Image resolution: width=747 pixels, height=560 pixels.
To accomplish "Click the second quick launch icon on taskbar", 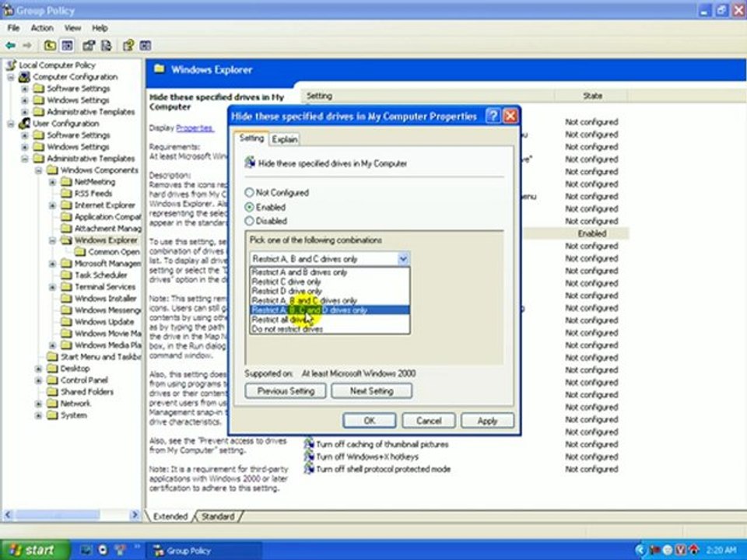I will point(103,550).
